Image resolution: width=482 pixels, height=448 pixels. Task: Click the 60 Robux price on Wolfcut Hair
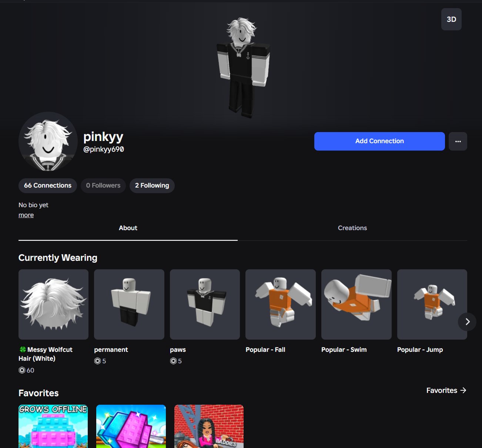click(x=27, y=370)
